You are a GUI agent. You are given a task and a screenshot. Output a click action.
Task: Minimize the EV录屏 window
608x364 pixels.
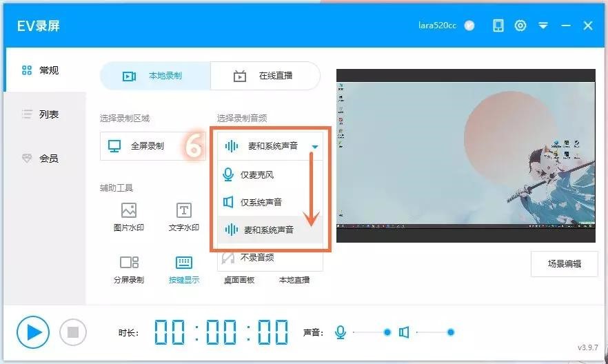[566, 26]
